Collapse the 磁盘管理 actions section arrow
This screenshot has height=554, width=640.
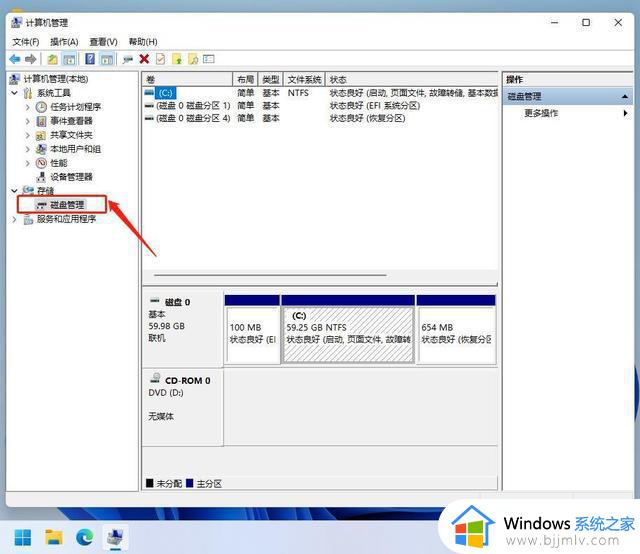pyautogui.click(x=624, y=96)
